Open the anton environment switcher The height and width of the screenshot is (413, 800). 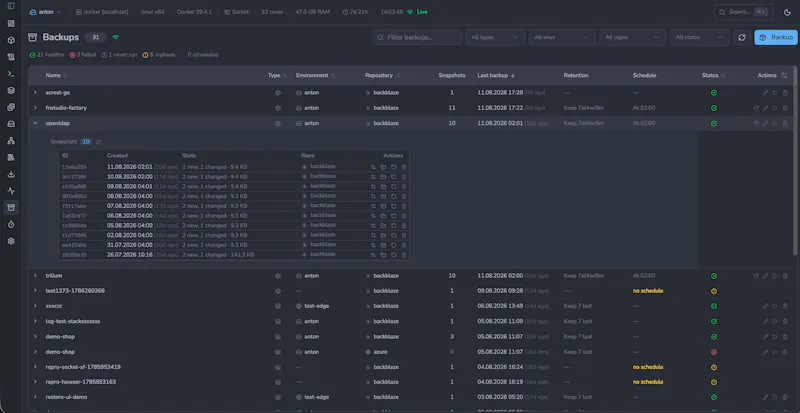pos(45,12)
